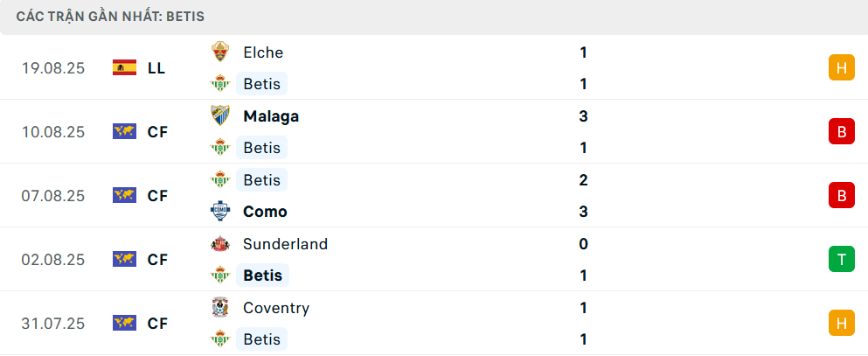868x356 pixels.
Task: Click the Elche club crest icon
Action: (220, 52)
